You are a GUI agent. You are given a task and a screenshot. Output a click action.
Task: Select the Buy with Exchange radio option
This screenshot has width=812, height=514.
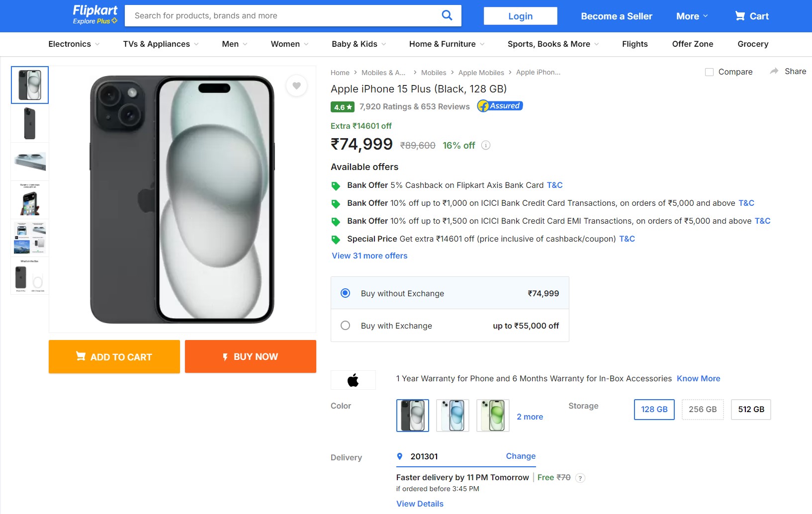(345, 326)
